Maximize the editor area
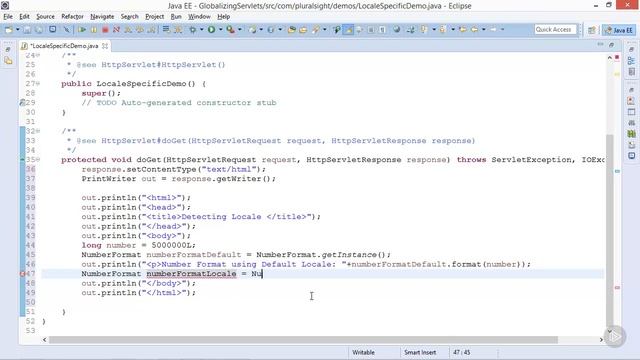The width and height of the screenshot is (640, 360). click(x=611, y=44)
